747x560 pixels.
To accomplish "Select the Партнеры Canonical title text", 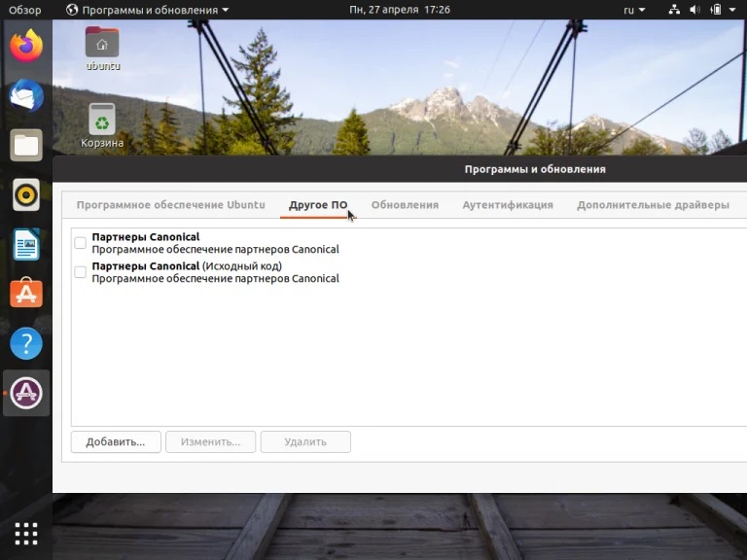I will tap(146, 236).
